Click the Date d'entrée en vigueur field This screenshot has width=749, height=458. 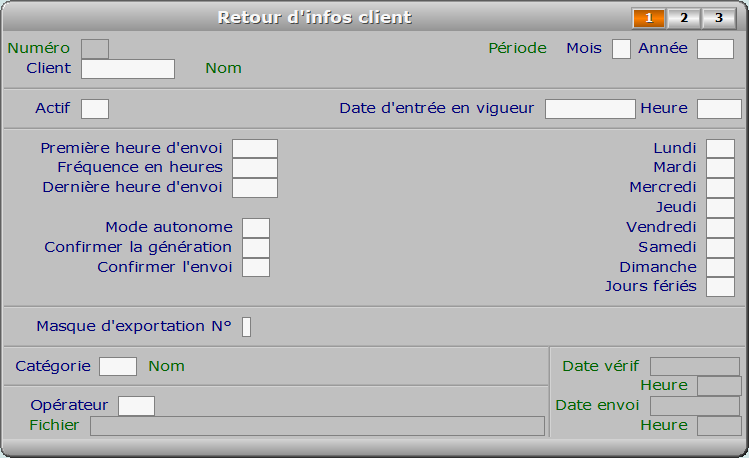(x=590, y=109)
